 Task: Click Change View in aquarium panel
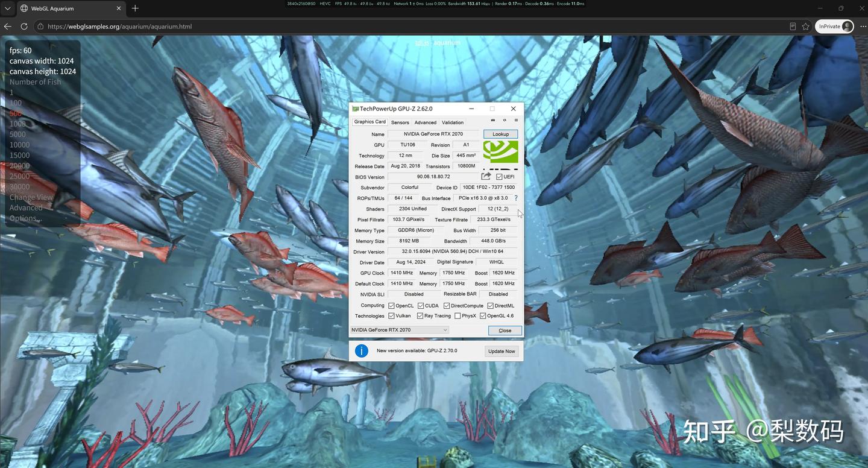tap(31, 197)
